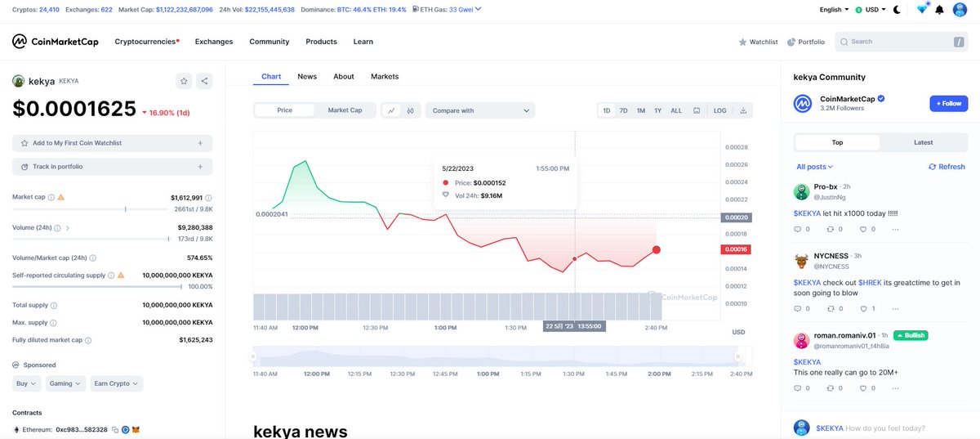This screenshot has height=439, width=980.
Task: Switch to candlestick chart view
Action: tap(410, 110)
